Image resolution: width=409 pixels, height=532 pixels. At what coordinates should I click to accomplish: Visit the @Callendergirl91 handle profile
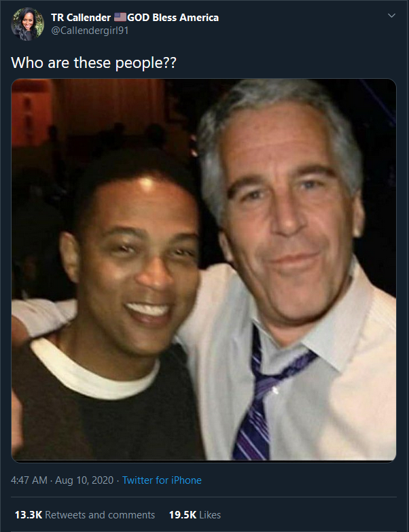[90, 31]
